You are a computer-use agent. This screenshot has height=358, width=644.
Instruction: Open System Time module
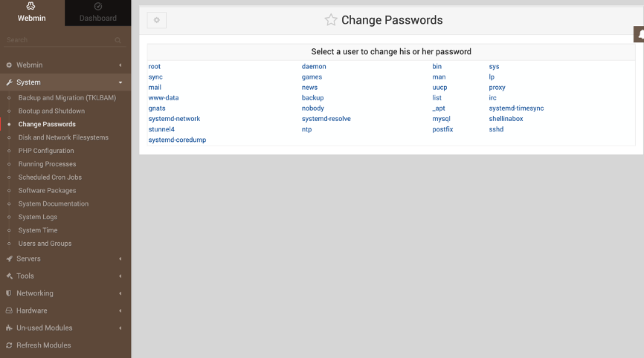click(x=38, y=230)
